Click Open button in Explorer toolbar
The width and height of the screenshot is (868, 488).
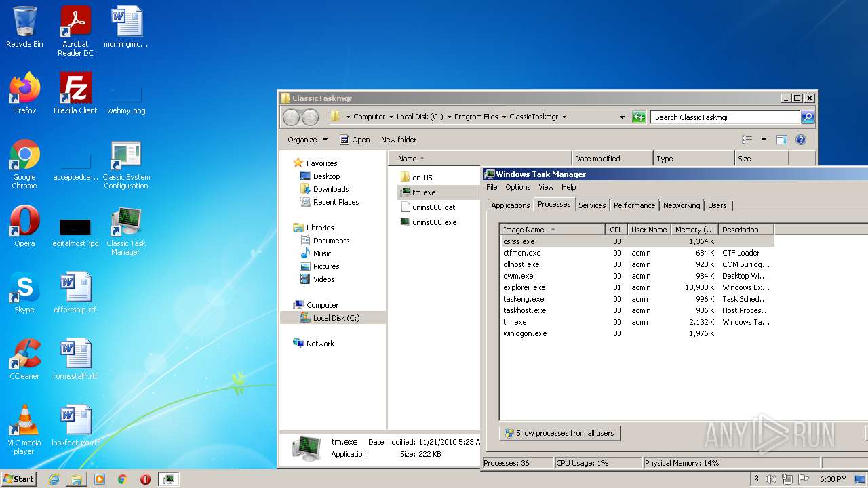(x=355, y=140)
